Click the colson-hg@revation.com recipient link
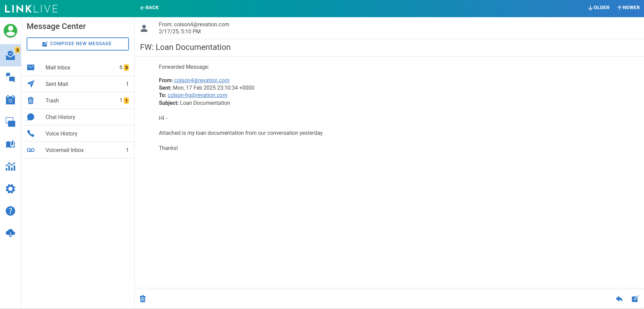The image size is (644, 309). [x=197, y=95]
